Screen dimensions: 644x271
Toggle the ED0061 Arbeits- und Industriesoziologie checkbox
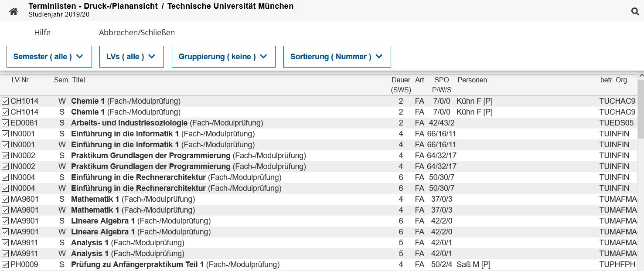point(5,123)
